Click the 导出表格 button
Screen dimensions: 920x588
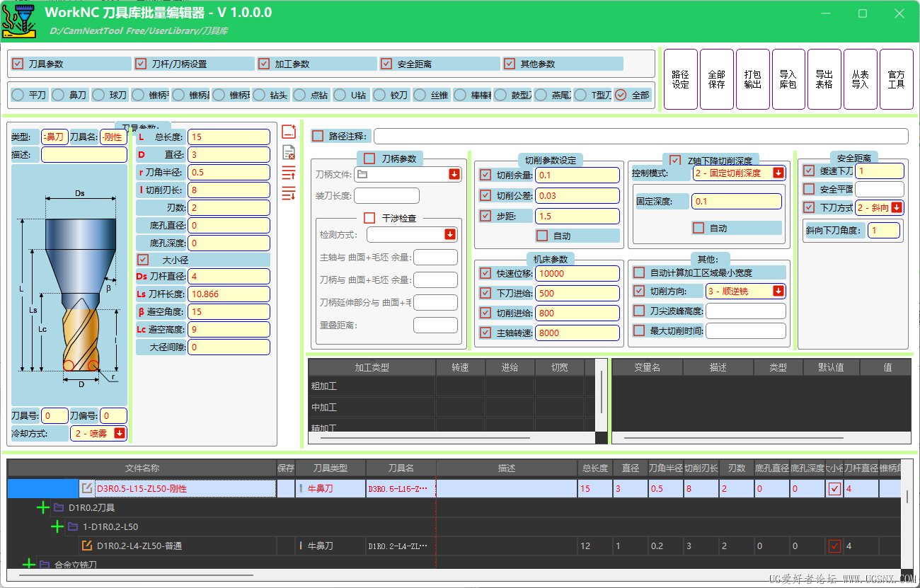click(x=824, y=79)
